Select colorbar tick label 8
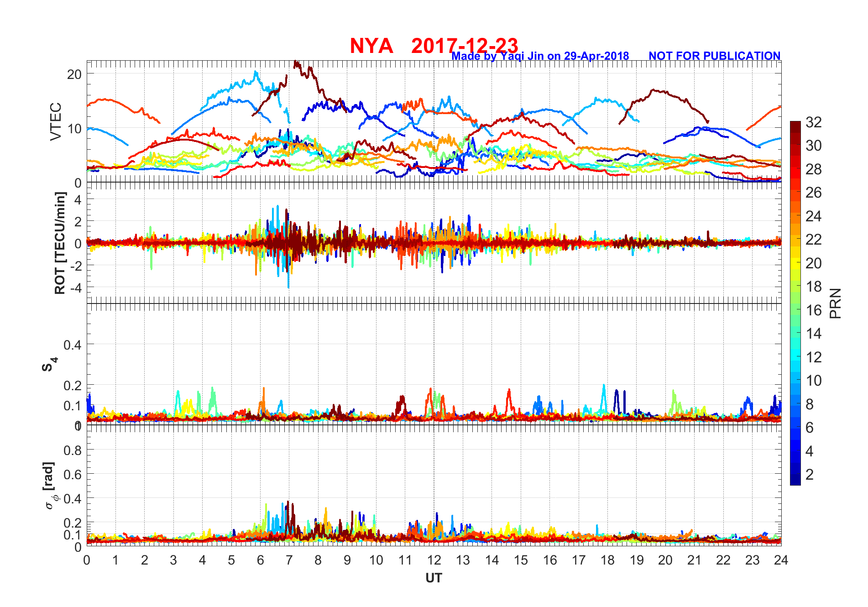The height and width of the screenshot is (607, 868). [810, 404]
